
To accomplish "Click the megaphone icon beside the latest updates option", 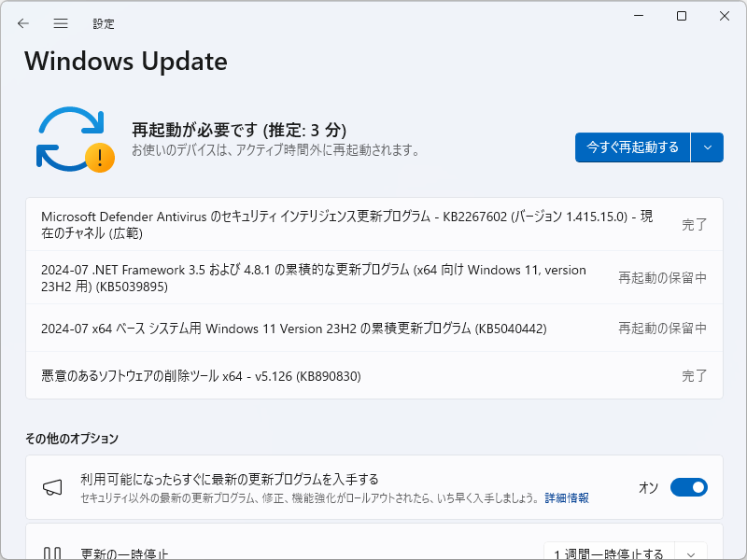I will click(x=51, y=487).
